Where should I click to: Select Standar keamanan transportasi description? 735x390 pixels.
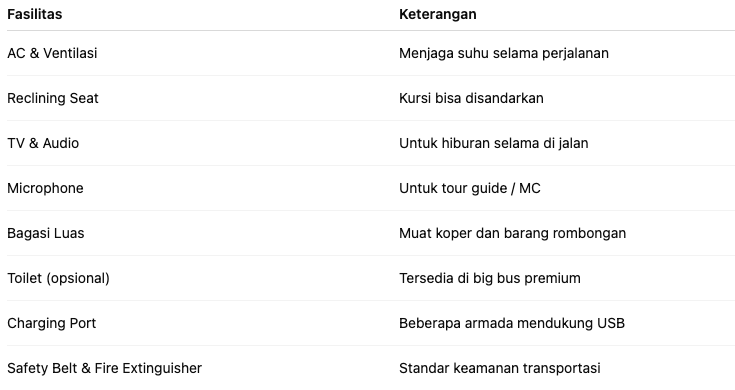coord(500,368)
